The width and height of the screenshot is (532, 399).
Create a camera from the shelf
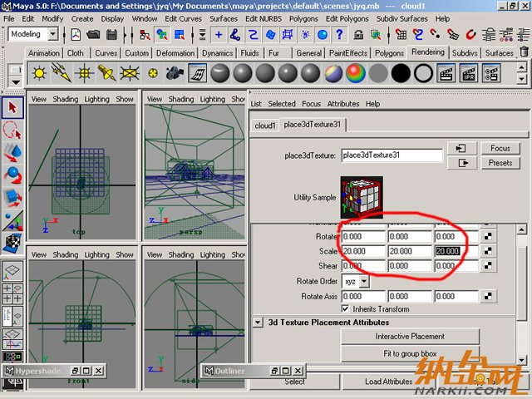point(175,73)
